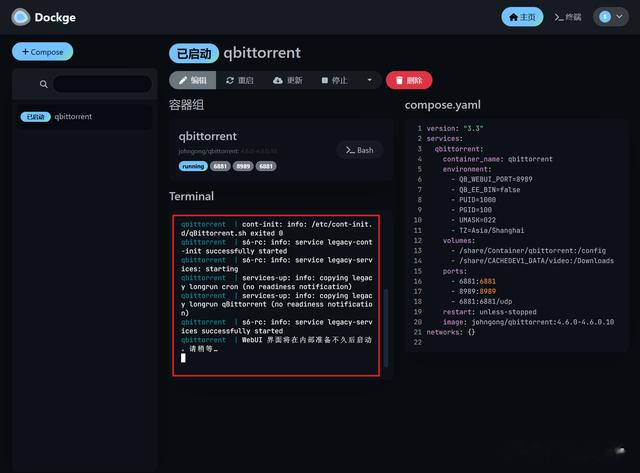The height and width of the screenshot is (473, 640).
Task: Open the user profile dropdown
Action: pyautogui.click(x=611, y=17)
